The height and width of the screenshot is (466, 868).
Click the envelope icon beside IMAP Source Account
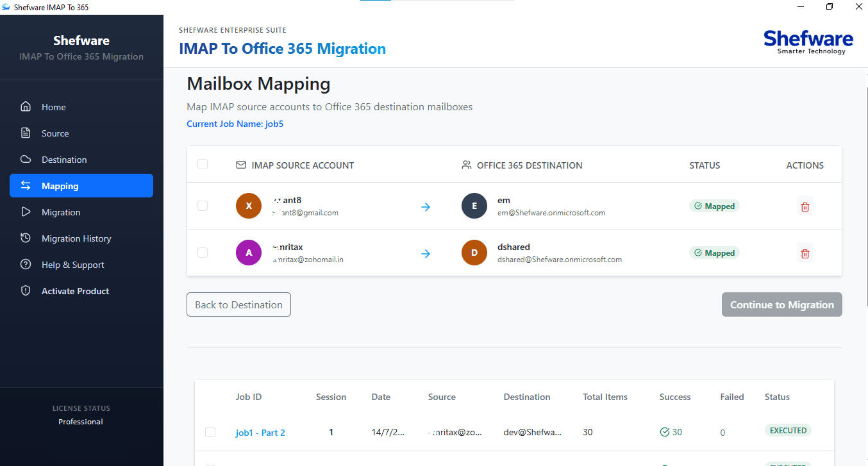click(241, 165)
